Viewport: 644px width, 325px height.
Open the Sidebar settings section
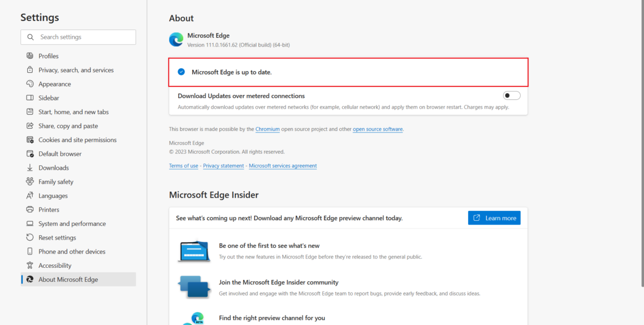tap(49, 98)
